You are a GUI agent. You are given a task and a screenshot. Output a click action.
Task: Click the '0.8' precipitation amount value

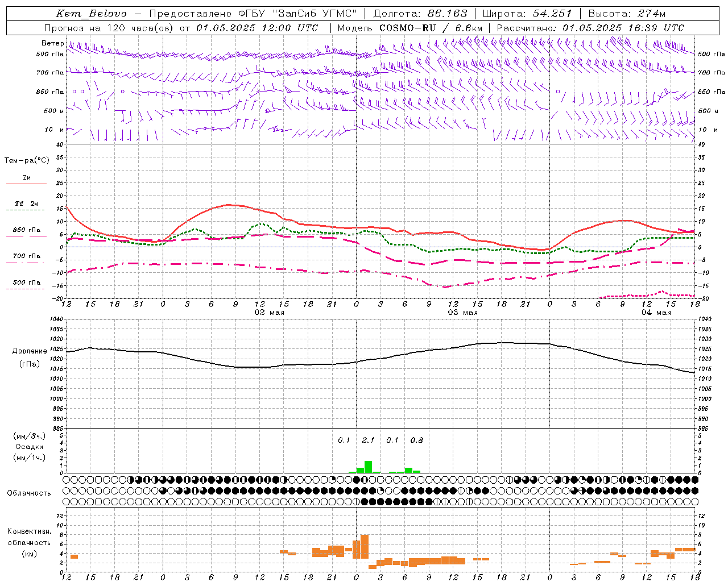pyautogui.click(x=416, y=440)
